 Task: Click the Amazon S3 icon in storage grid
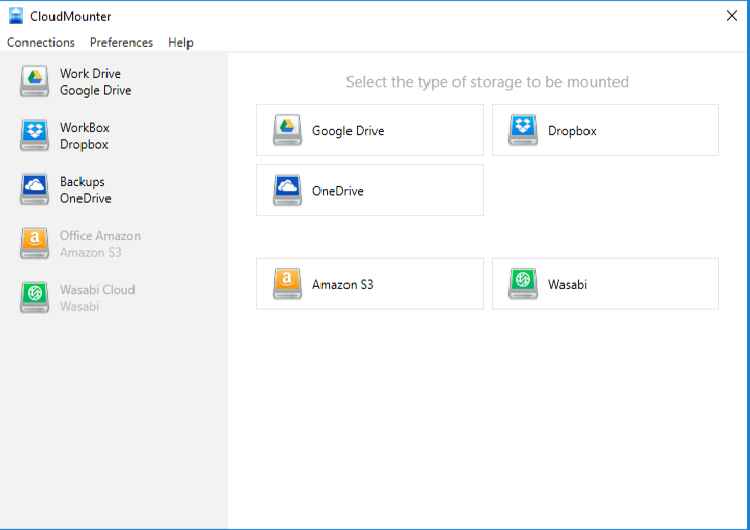coord(288,284)
